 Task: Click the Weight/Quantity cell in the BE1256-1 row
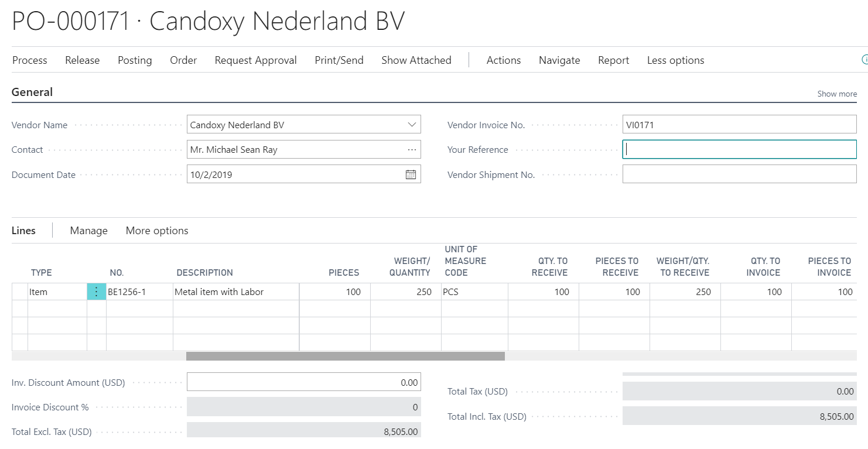tap(406, 292)
